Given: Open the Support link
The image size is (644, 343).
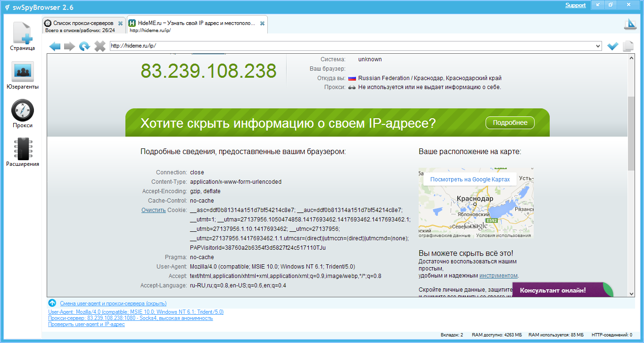Looking at the screenshot, I should [x=576, y=5].
